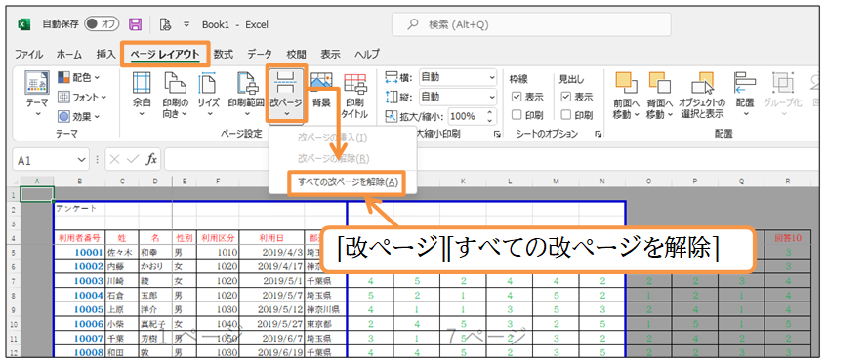Click the 改ページ breaks button
The height and width of the screenshot is (363, 868).
(286, 94)
